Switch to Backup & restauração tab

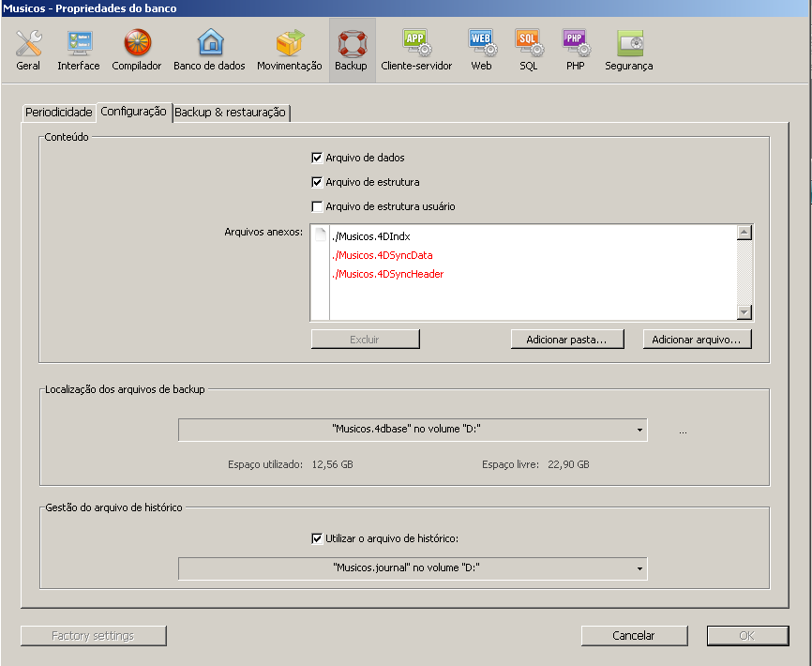[x=231, y=113]
